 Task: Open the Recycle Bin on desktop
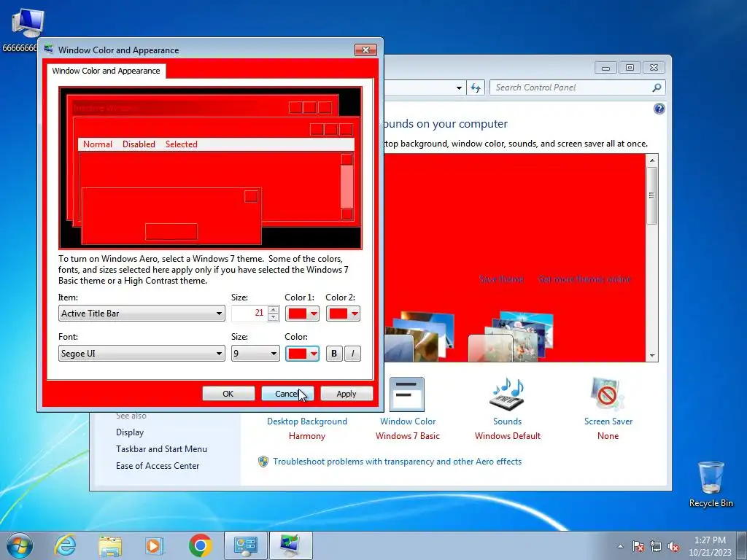(x=711, y=478)
